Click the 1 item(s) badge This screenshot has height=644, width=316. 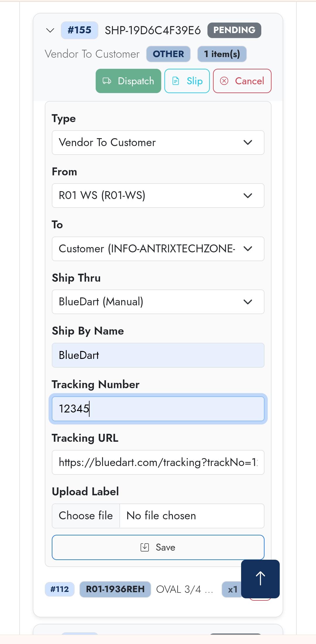222,54
